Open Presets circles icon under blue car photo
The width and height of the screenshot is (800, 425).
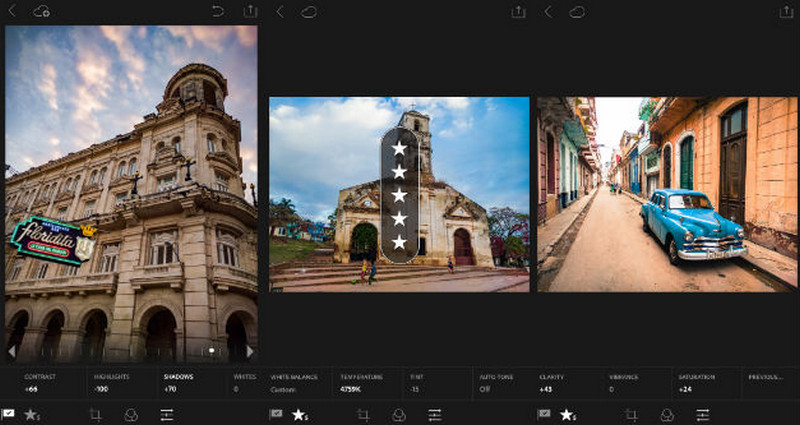tap(667, 415)
